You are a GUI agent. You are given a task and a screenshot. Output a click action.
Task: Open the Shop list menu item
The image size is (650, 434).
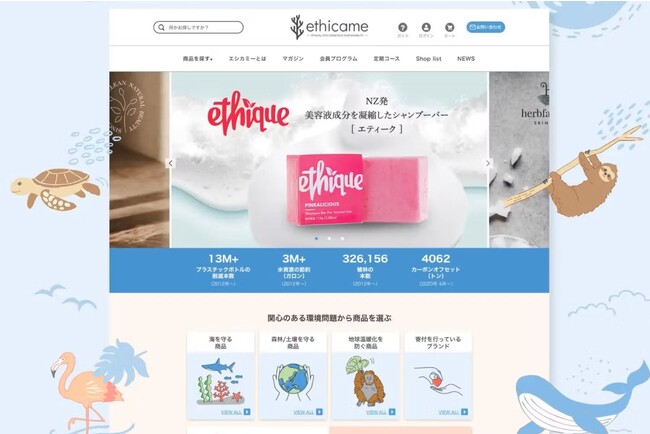click(429, 59)
